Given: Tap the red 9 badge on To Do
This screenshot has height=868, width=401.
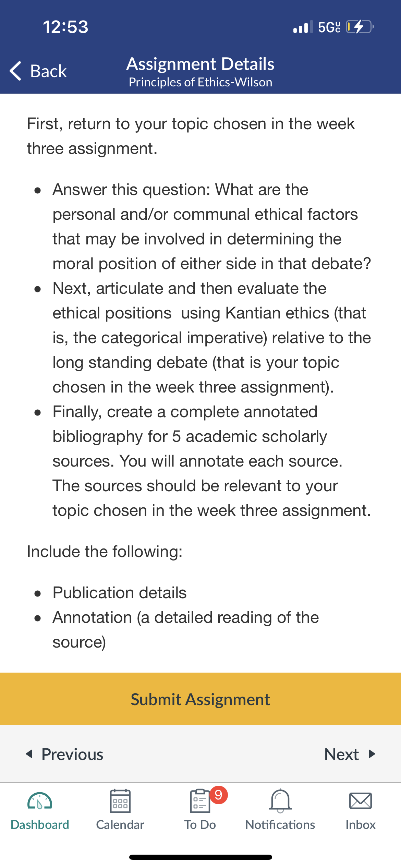Looking at the screenshot, I should [218, 795].
